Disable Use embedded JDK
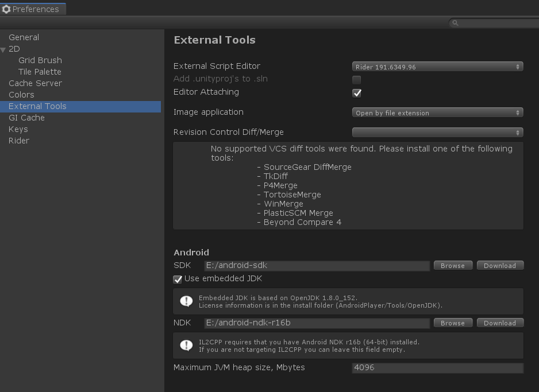Viewport: 539px width, 392px height. (x=177, y=278)
